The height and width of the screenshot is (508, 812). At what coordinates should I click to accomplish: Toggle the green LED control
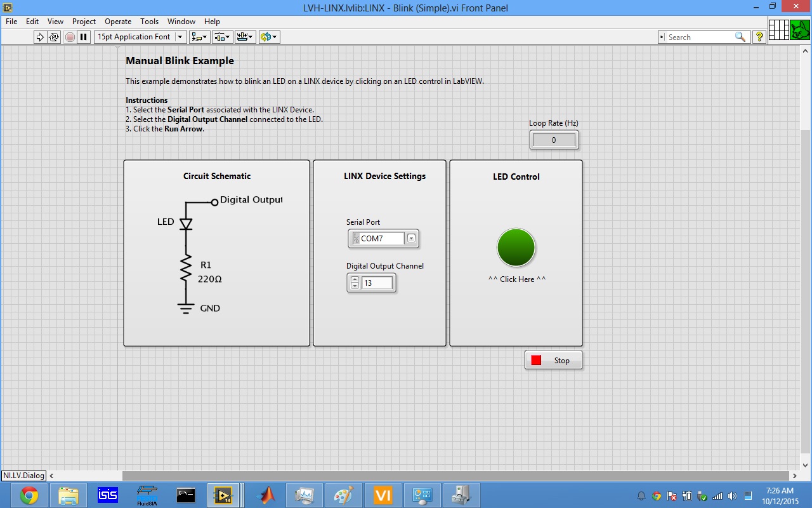click(x=516, y=248)
